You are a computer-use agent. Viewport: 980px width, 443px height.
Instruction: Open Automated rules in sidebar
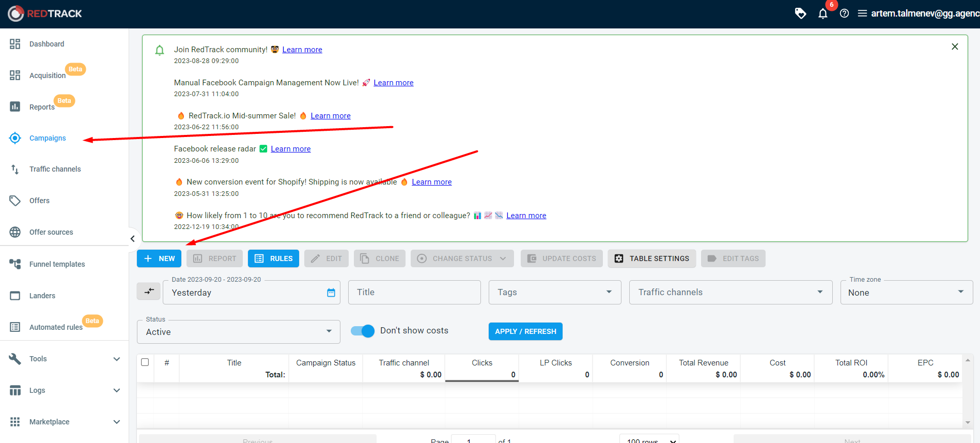(56, 327)
